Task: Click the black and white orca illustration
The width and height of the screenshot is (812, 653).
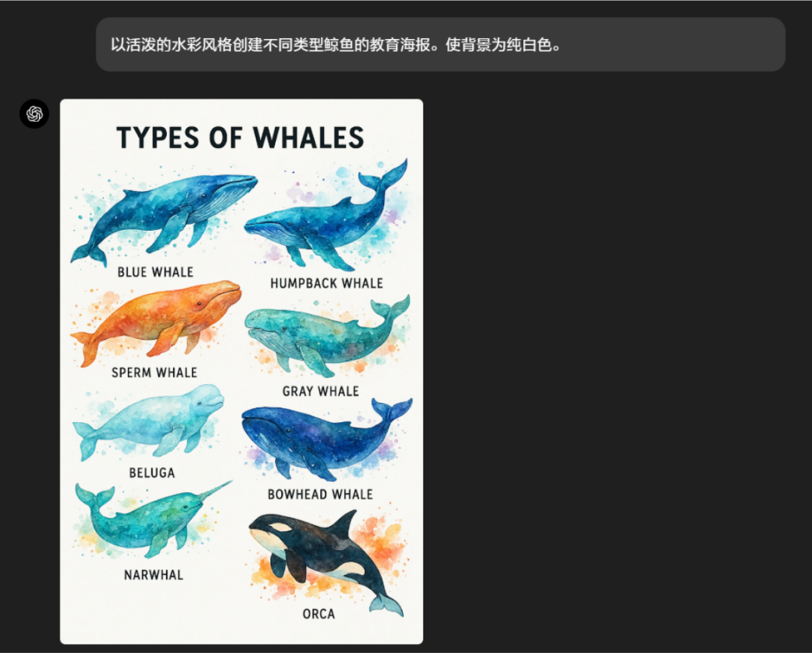Action: click(x=326, y=561)
